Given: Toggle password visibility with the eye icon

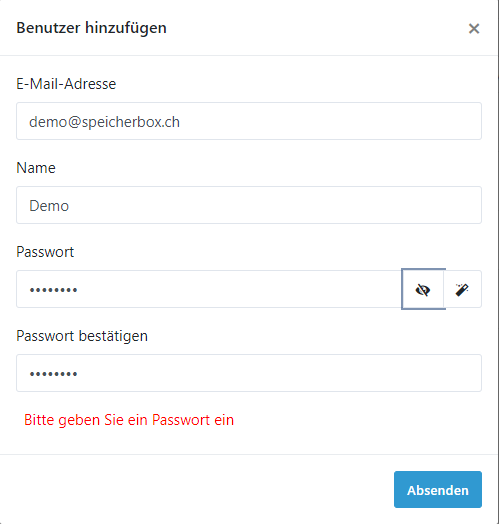Looking at the screenshot, I should coord(423,289).
